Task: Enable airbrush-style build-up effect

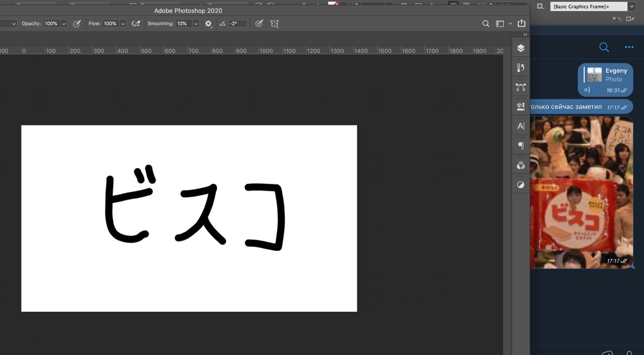Action: pyautogui.click(x=136, y=24)
